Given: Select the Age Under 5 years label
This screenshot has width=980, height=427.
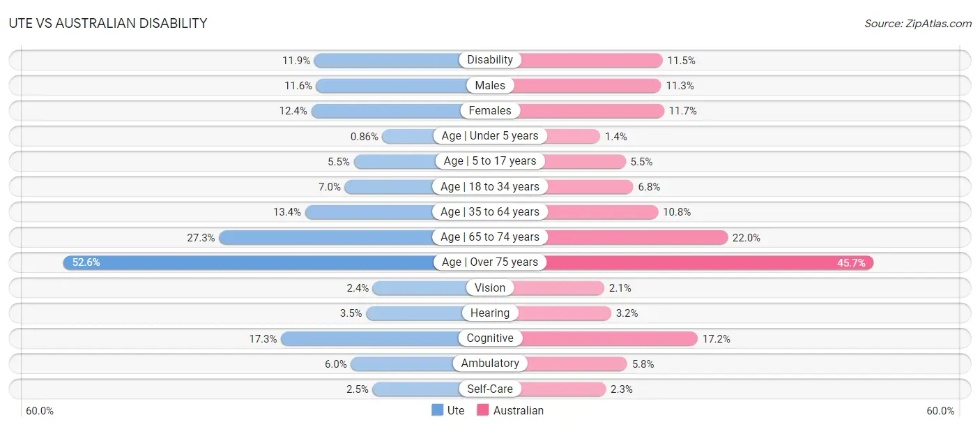Looking at the screenshot, I should 490,136.
